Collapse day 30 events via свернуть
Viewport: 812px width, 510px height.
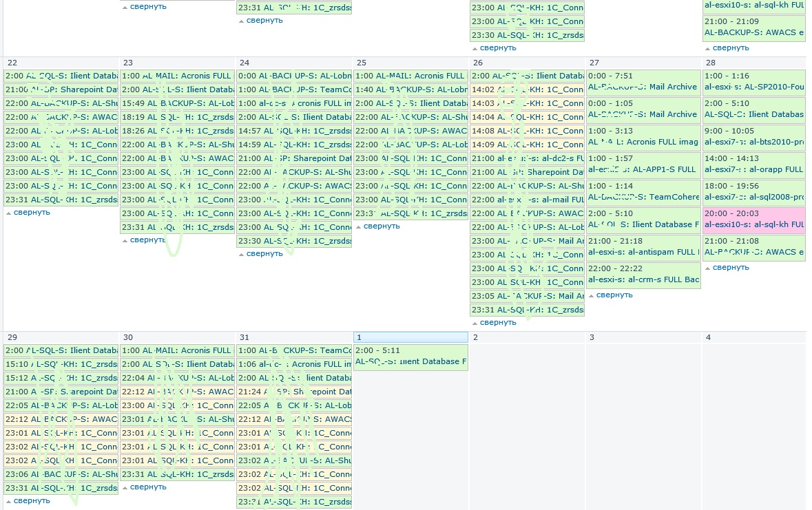[147, 487]
